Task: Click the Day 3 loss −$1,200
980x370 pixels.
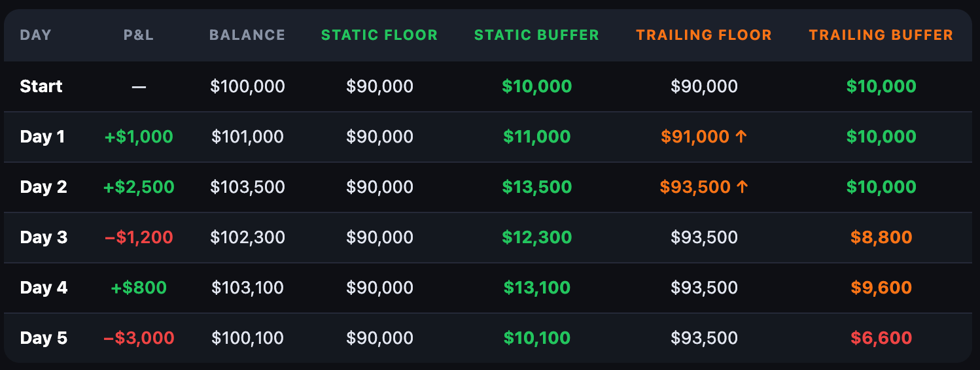Action: [139, 237]
